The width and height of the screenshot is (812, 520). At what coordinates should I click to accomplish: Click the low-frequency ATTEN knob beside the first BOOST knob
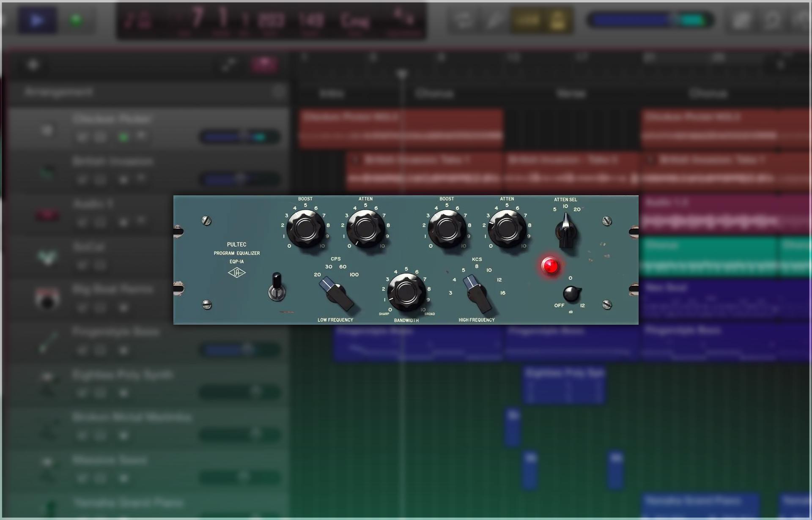coord(365,229)
